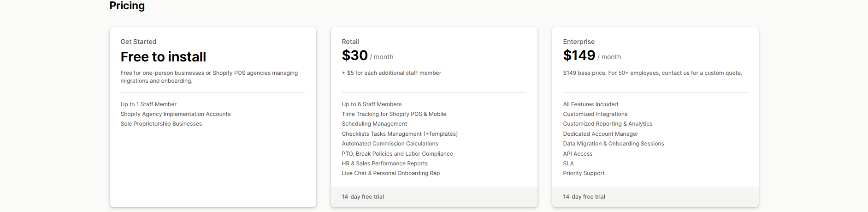Viewport: 868px width, 212px height.
Task: Click 'Automated Commission Calculations' feature line
Action: click(x=390, y=144)
